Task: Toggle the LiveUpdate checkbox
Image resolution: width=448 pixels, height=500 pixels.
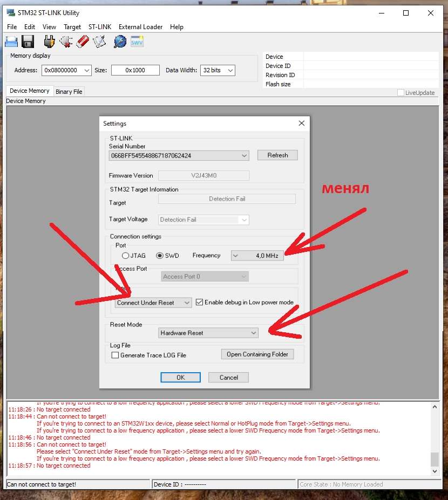Action: point(401,92)
